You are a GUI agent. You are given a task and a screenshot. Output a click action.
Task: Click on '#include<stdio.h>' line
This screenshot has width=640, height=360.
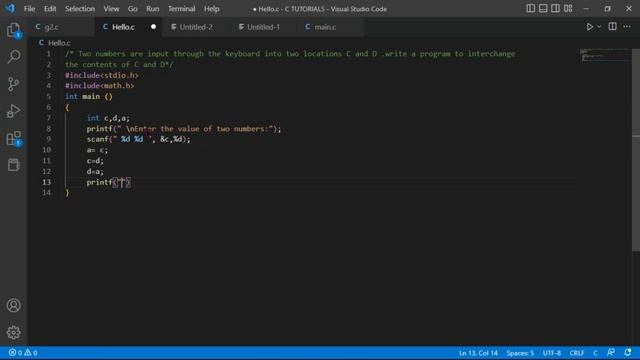(102, 76)
